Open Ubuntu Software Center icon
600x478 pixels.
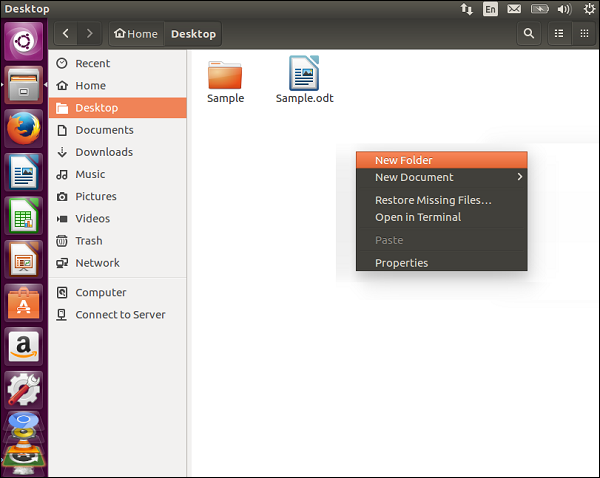24,302
